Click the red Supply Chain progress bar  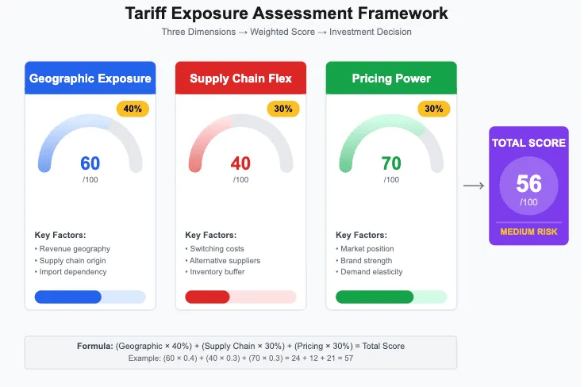[x=240, y=297]
